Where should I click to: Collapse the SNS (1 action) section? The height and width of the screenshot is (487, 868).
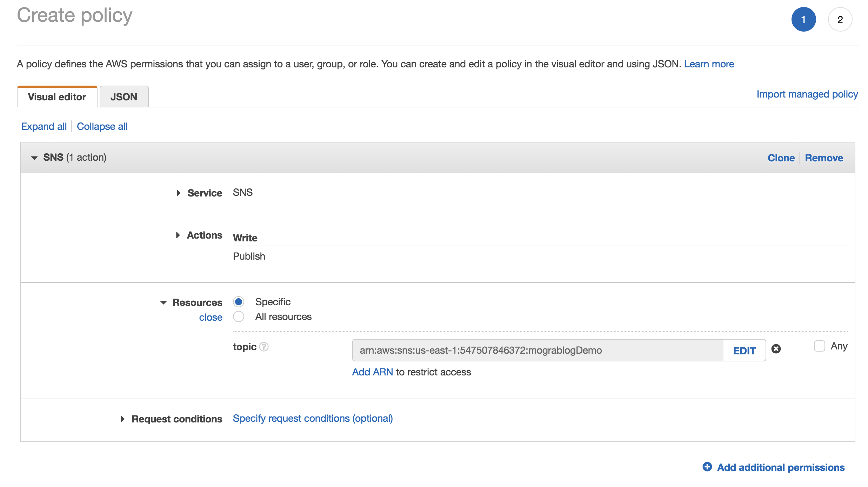click(x=34, y=158)
